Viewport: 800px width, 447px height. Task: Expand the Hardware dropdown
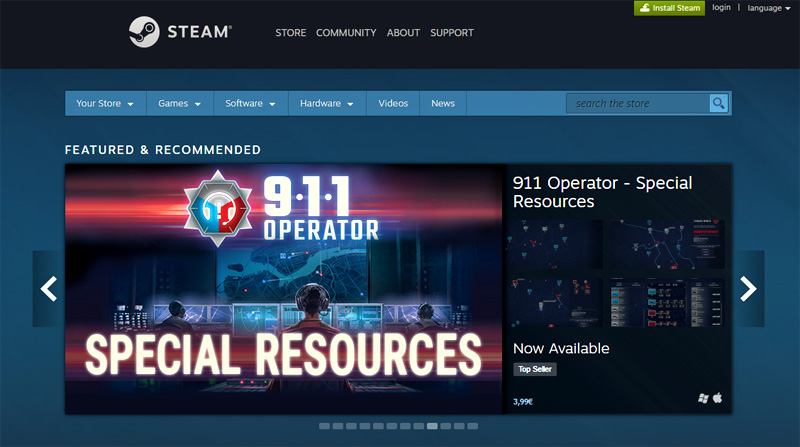click(327, 104)
